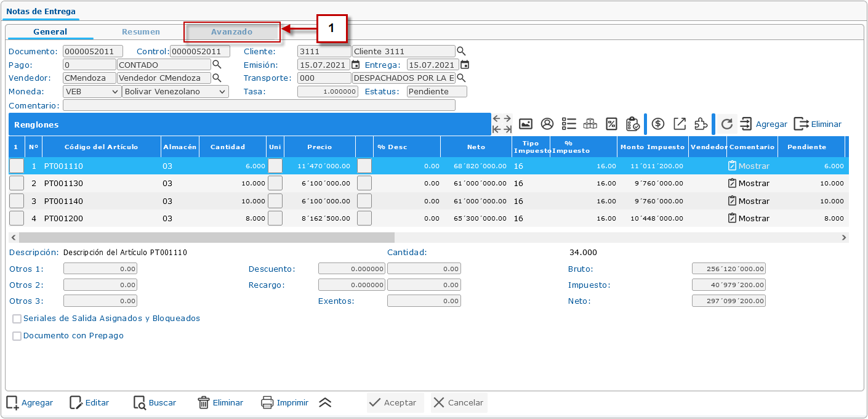Viewport: 868px width, 419px height.
Task: Open the Resumen tab
Action: coord(140,32)
